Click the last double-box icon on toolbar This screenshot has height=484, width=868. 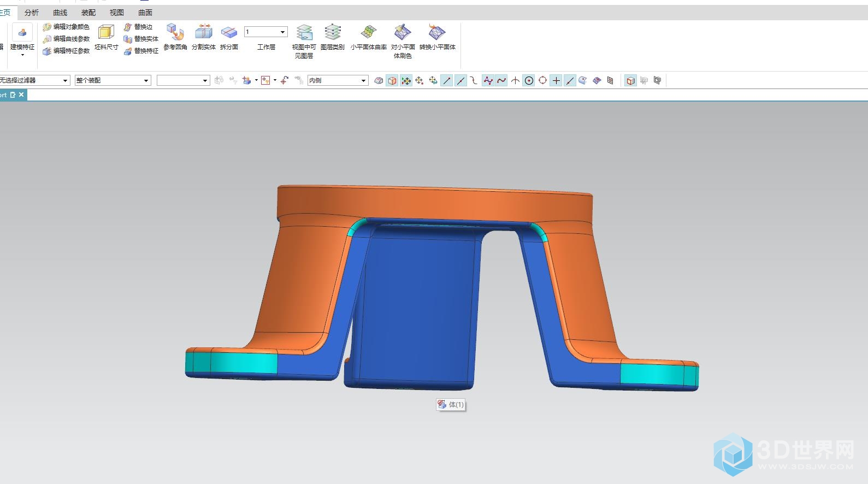[658, 80]
